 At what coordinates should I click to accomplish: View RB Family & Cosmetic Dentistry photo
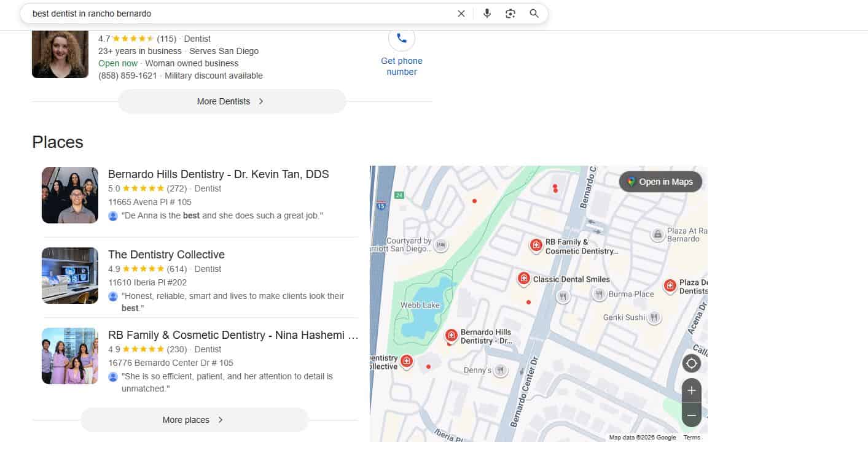(x=70, y=356)
